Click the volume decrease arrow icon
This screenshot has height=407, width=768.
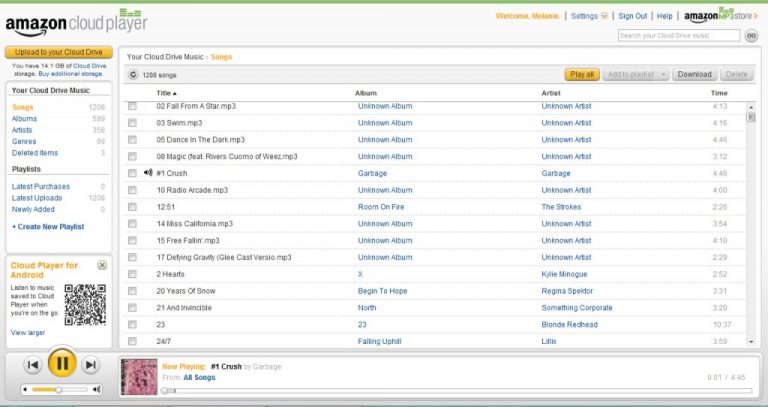25,390
